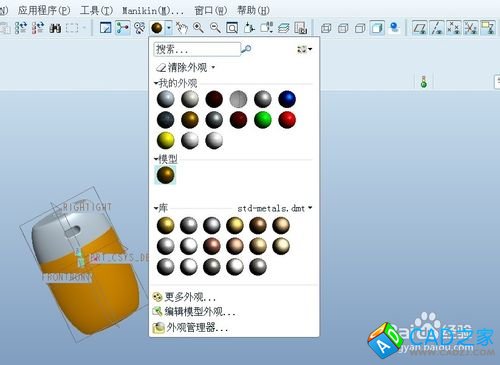Focus the 搜索 appearance search field
The image size is (500, 365).
[197, 49]
